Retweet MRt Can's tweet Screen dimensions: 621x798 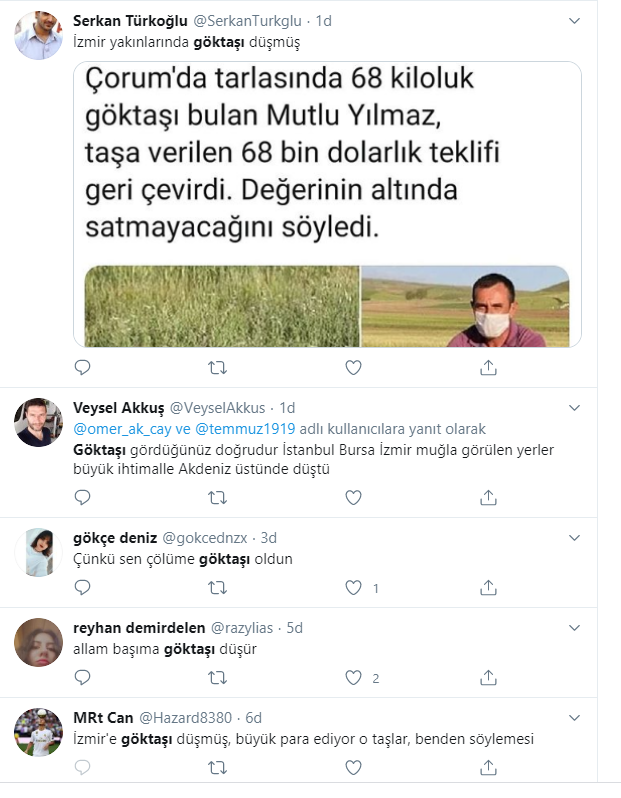click(x=217, y=768)
